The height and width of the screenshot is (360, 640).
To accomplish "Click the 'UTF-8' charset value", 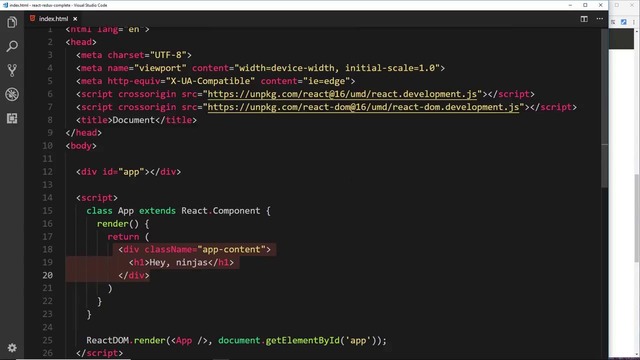I will (x=168, y=55).
